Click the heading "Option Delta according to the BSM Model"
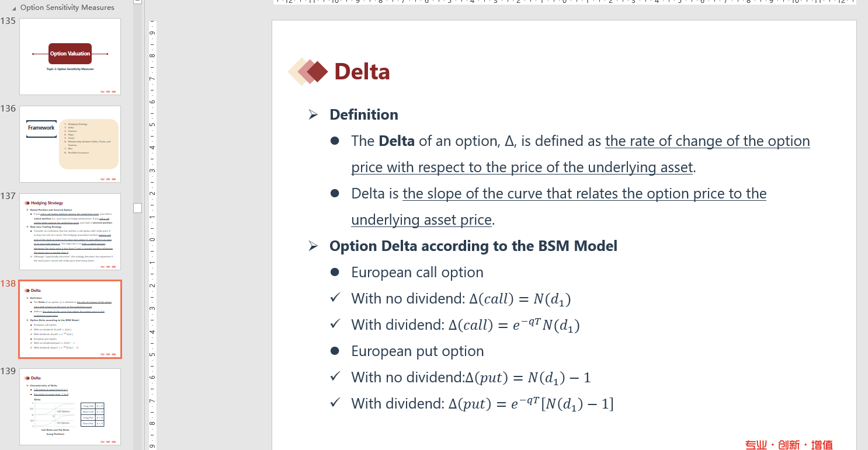 473,246
